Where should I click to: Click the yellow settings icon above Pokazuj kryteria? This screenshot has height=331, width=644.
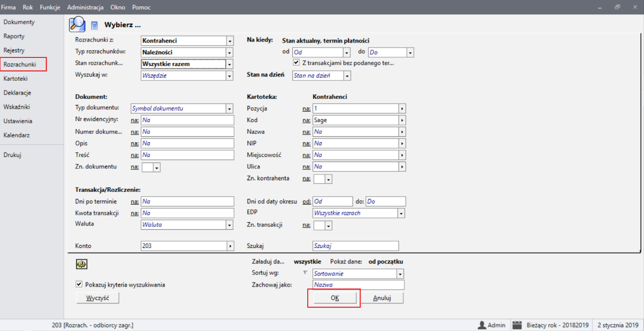point(82,264)
